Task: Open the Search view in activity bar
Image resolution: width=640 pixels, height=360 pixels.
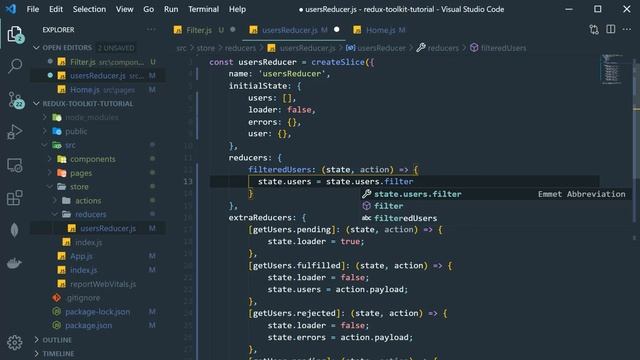Action: (15, 66)
